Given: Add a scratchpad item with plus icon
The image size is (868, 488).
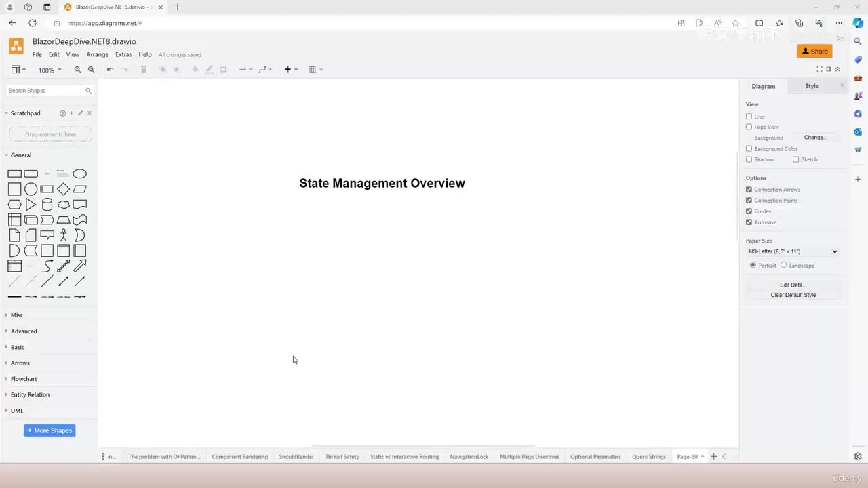Looking at the screenshot, I should click(71, 113).
